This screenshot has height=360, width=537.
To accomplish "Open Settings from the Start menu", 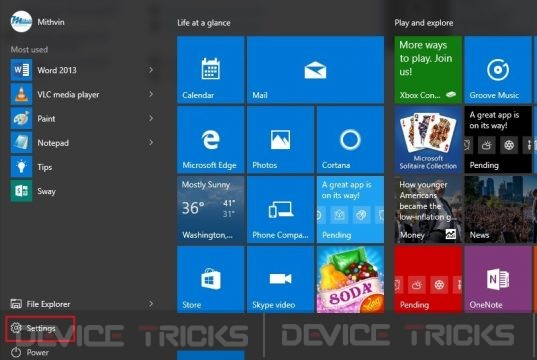I will (40, 328).
